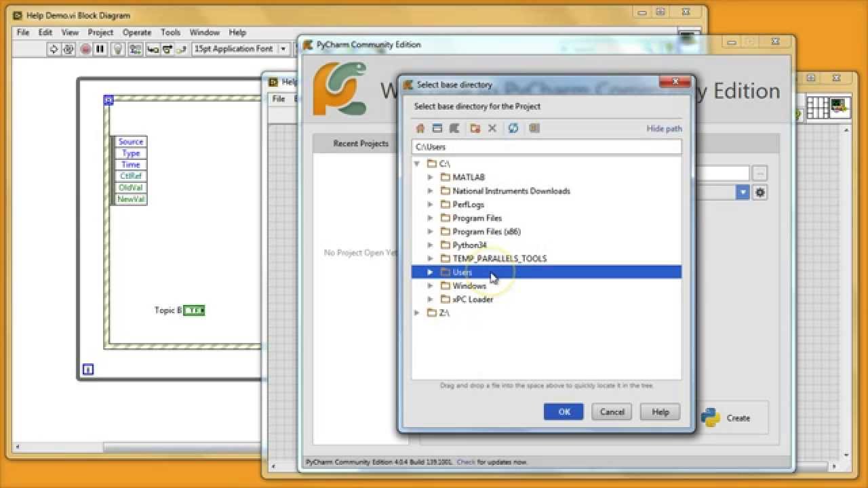
Task: Click the Refresh icon in dialog toolbar
Action: [x=513, y=128]
